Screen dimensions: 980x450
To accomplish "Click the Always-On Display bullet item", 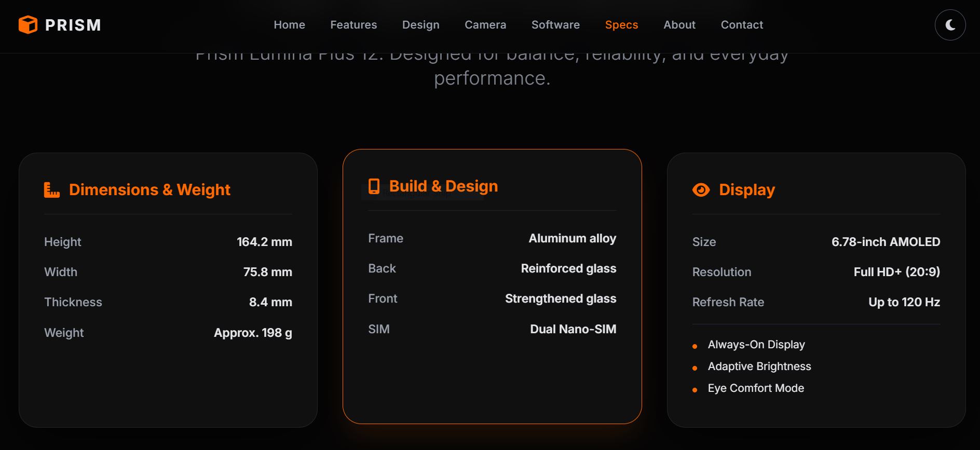I will click(x=756, y=345).
